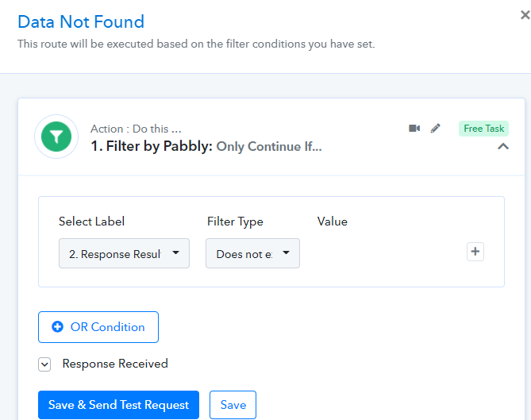Click the Save button

click(233, 405)
